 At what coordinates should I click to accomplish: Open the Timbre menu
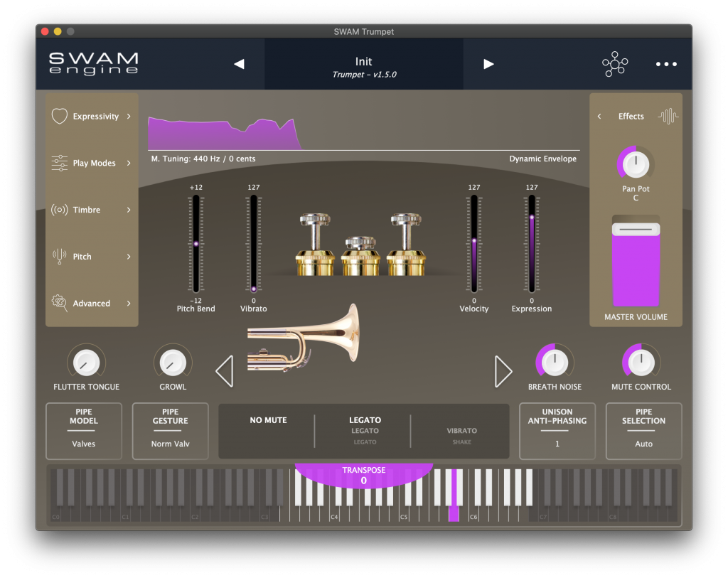pos(92,210)
